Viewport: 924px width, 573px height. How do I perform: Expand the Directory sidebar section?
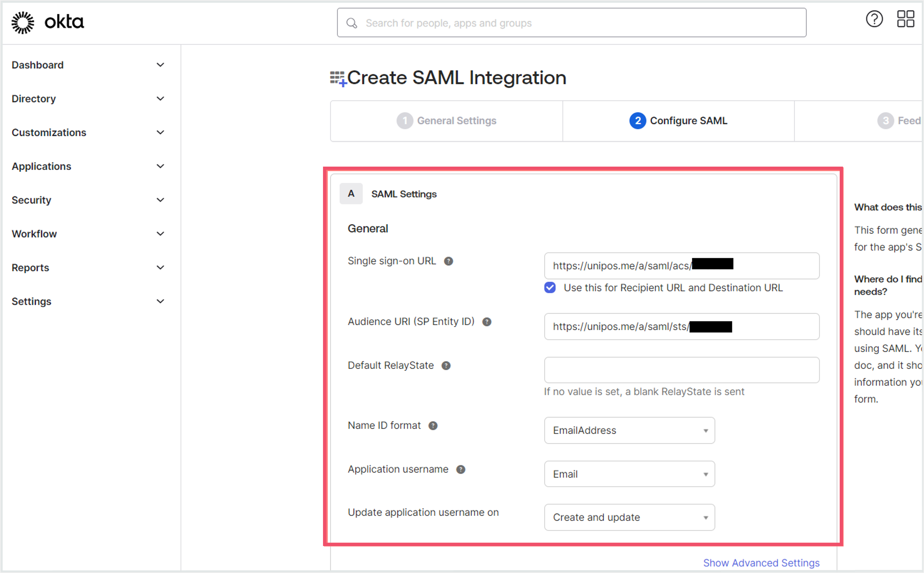(88, 99)
